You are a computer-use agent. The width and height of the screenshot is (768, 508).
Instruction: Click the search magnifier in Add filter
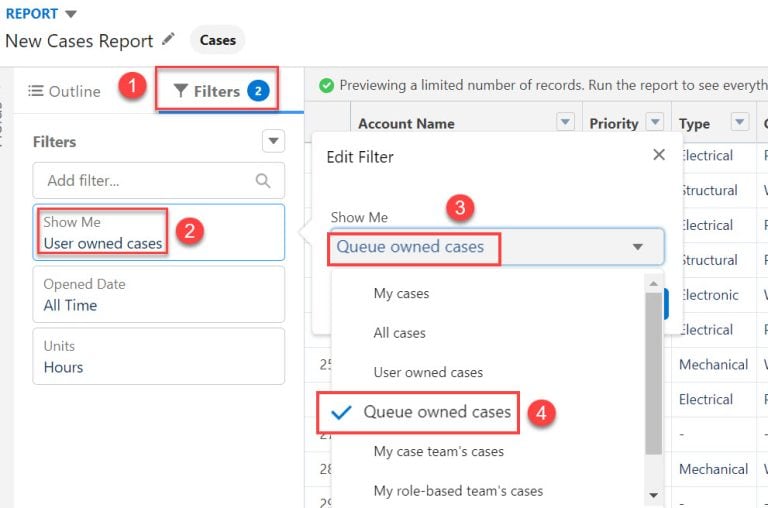coord(263,181)
